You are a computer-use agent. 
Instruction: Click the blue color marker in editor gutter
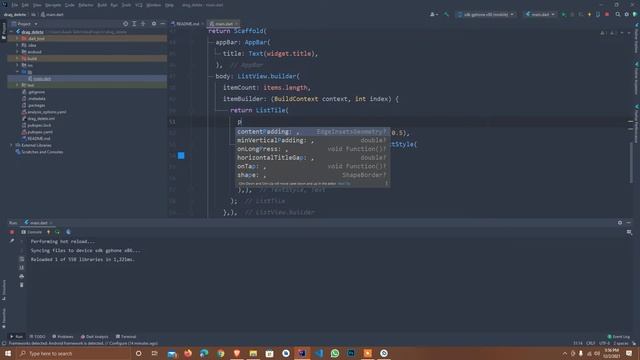pos(181,156)
